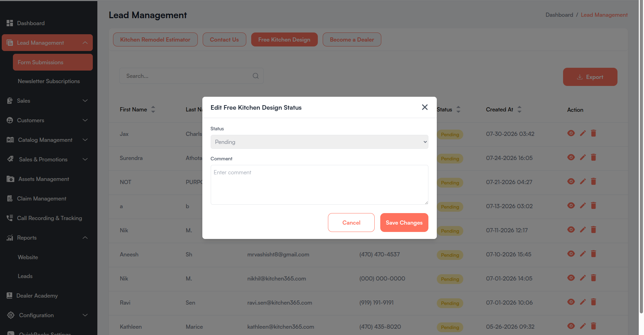Open Newsletter Subscriptions in the sidebar

point(49,81)
